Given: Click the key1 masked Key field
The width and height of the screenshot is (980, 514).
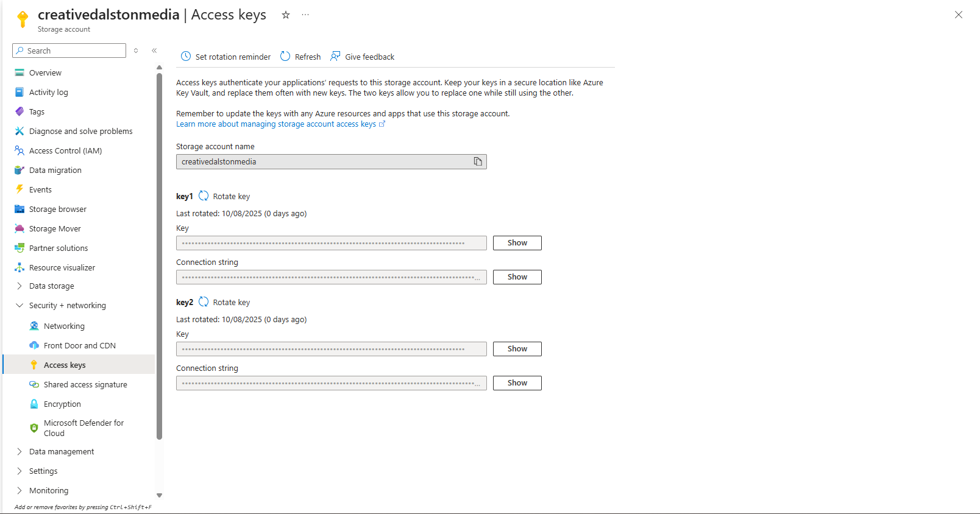Looking at the screenshot, I should click(x=332, y=243).
